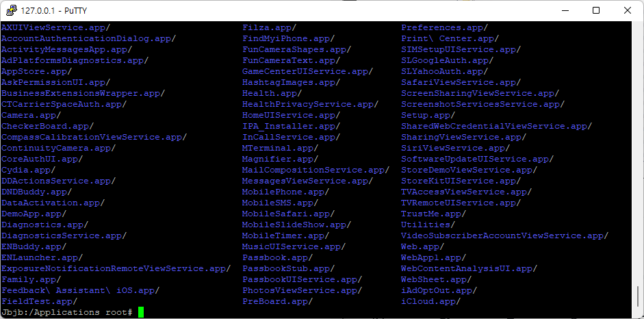This screenshot has height=319, width=644.
Task: Click the green terminal cursor
Action: coord(141,312)
